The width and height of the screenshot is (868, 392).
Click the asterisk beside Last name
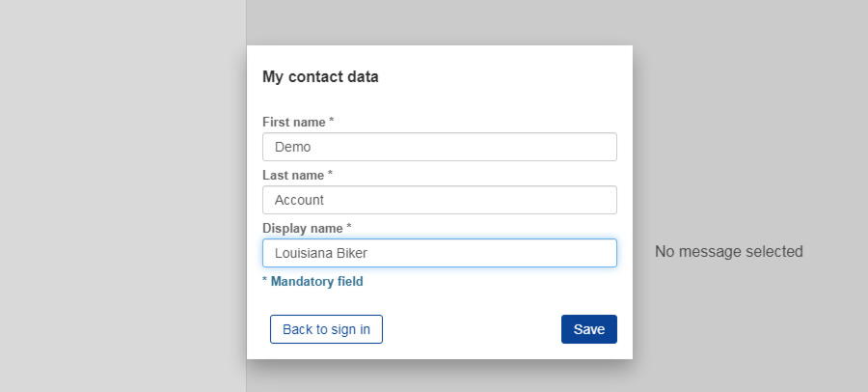click(330, 175)
